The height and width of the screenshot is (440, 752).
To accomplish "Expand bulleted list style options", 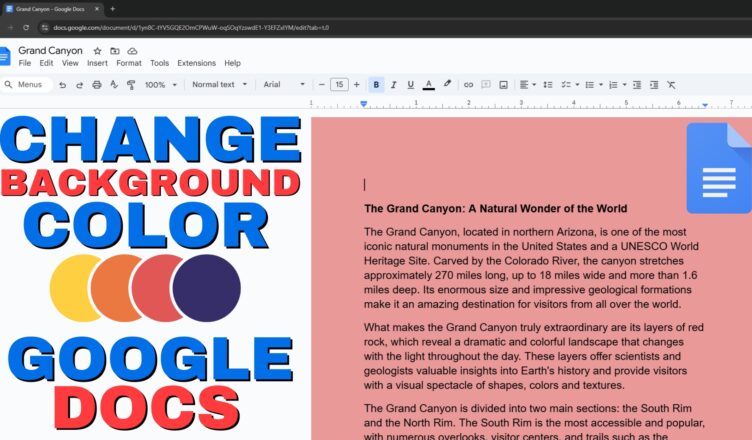I will click(x=601, y=85).
